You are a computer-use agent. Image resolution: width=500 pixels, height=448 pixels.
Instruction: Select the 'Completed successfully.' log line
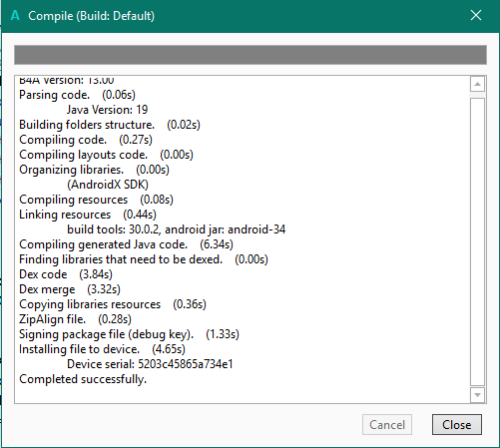(83, 379)
